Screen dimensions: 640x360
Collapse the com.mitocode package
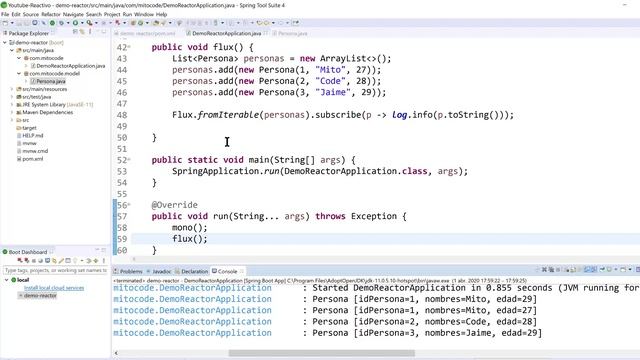click(x=19, y=58)
